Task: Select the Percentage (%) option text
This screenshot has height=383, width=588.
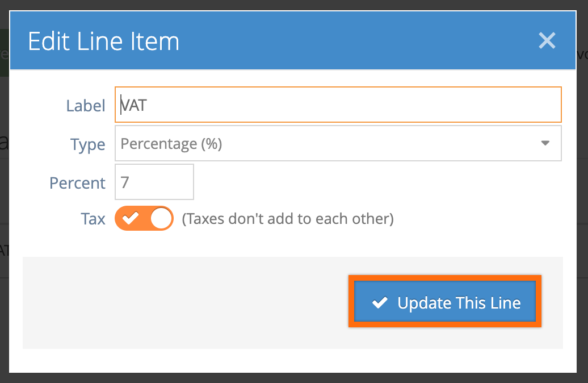Action: (x=171, y=144)
